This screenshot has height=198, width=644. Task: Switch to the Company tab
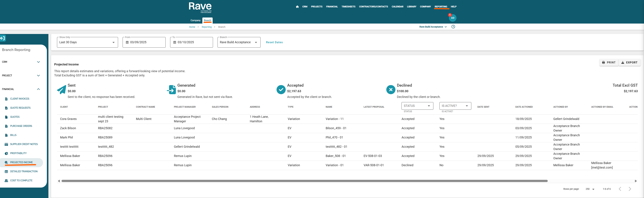(x=195, y=21)
